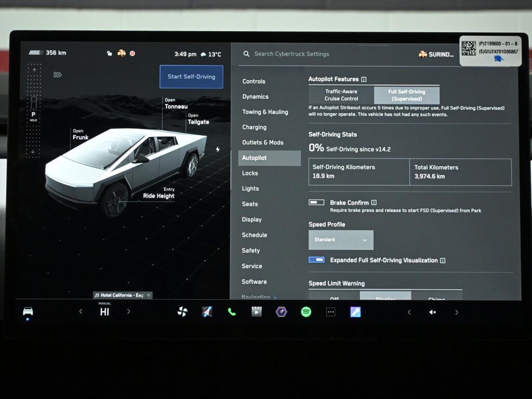532x399 pixels.
Task: Select Traffic-Aware Cruise Control option
Action: tap(341, 95)
